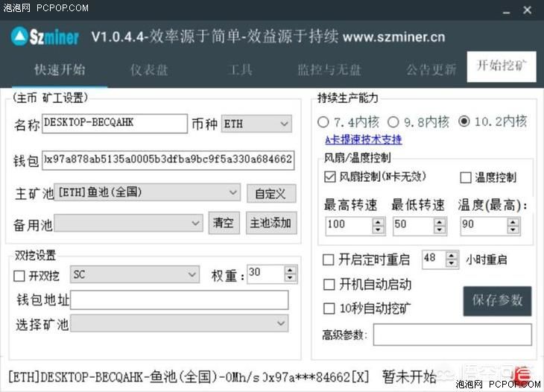Click the Szminer logo icon

[21, 37]
